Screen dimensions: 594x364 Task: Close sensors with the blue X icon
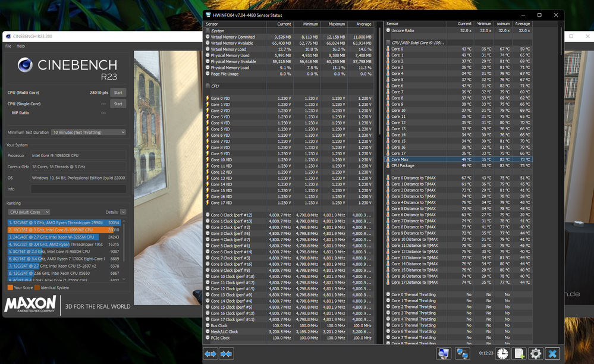(x=552, y=354)
